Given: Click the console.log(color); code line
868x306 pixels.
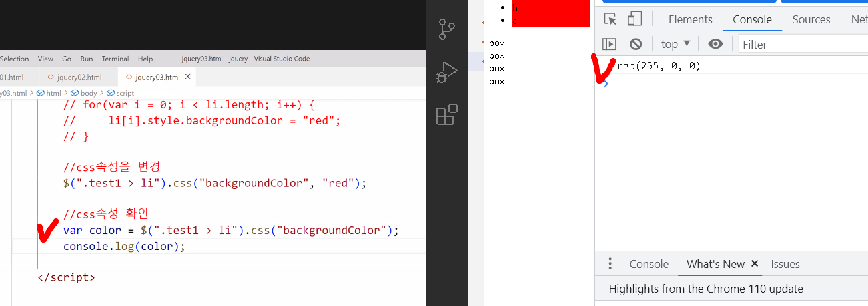Looking at the screenshot, I should click(x=124, y=246).
